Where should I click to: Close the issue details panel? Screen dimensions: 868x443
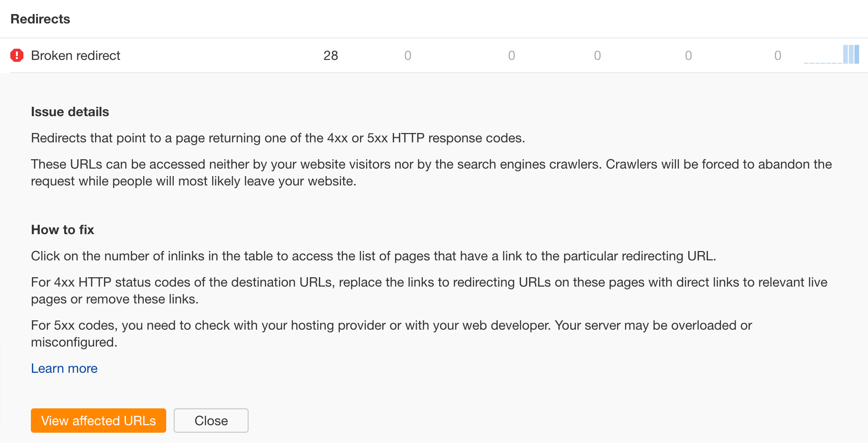coord(211,421)
